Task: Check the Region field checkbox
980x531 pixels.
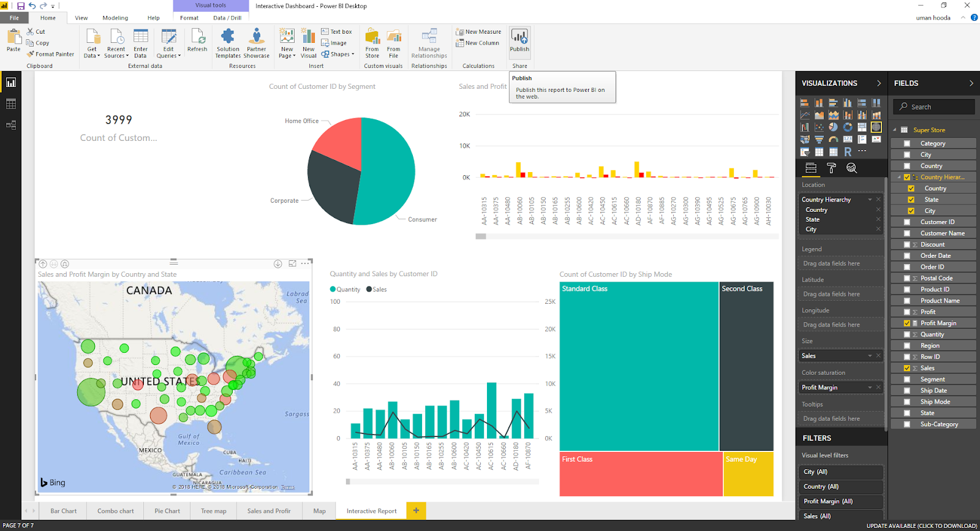Action: click(907, 346)
